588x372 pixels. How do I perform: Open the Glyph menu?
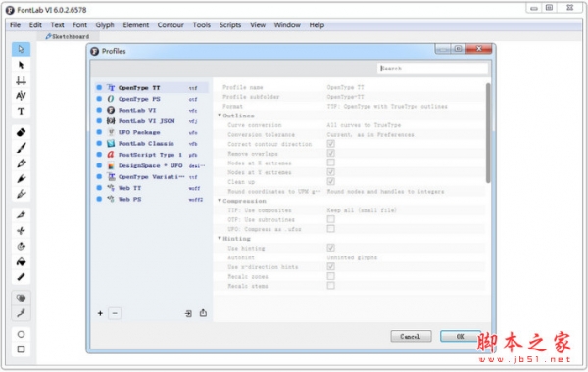click(105, 25)
